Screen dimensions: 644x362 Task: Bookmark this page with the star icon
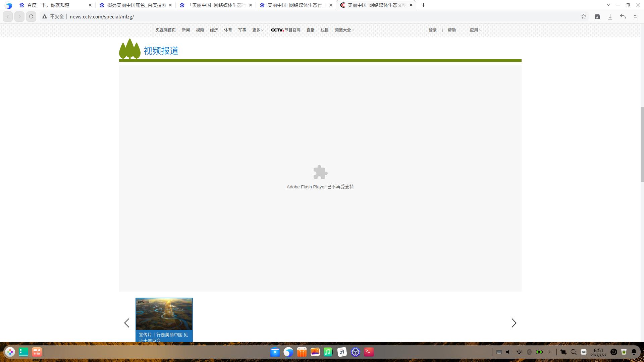coord(584,16)
